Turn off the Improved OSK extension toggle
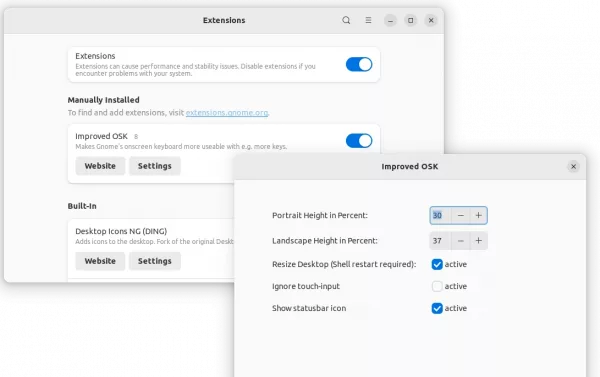Viewport: 600px width, 377px height. [359, 141]
